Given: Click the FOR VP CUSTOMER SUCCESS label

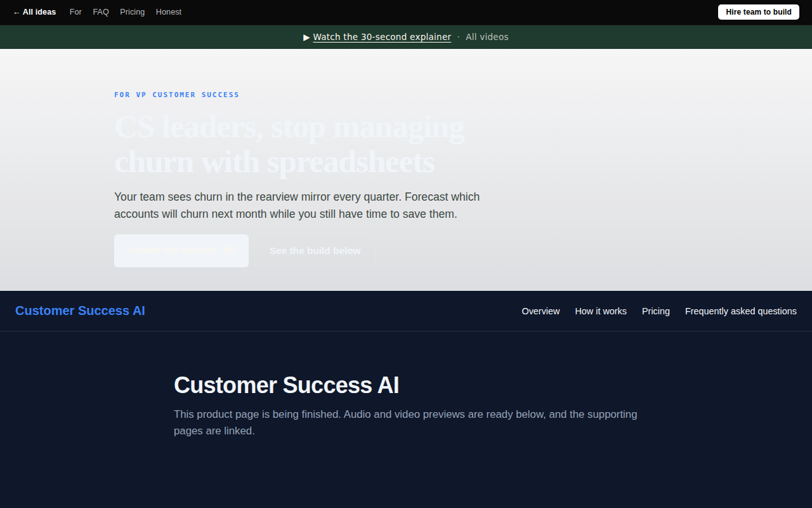Looking at the screenshot, I should pyautogui.click(x=177, y=95).
